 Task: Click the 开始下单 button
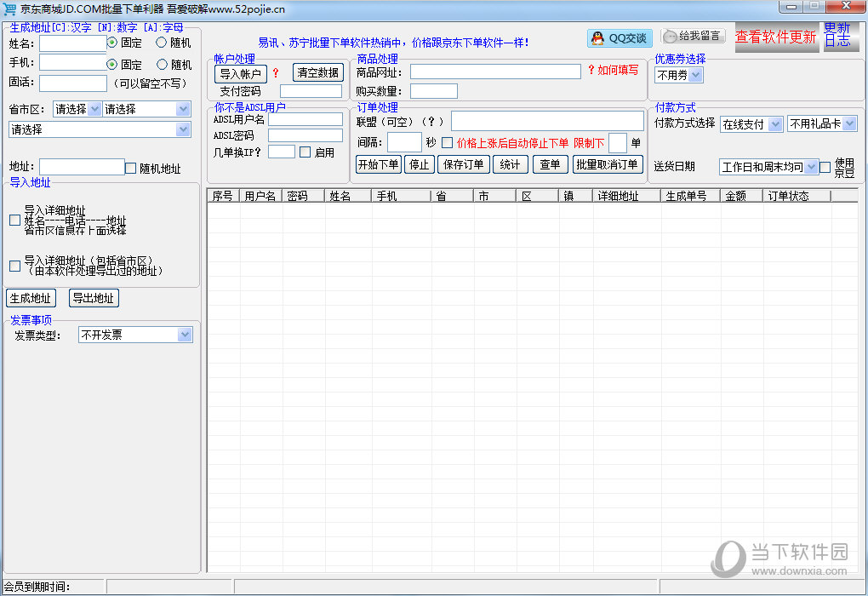tap(378, 164)
